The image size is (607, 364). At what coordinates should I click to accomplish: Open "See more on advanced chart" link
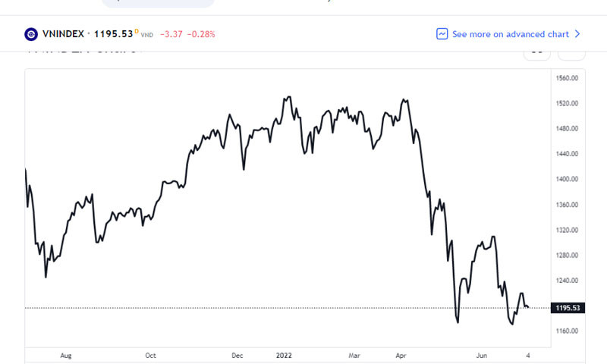tap(510, 34)
